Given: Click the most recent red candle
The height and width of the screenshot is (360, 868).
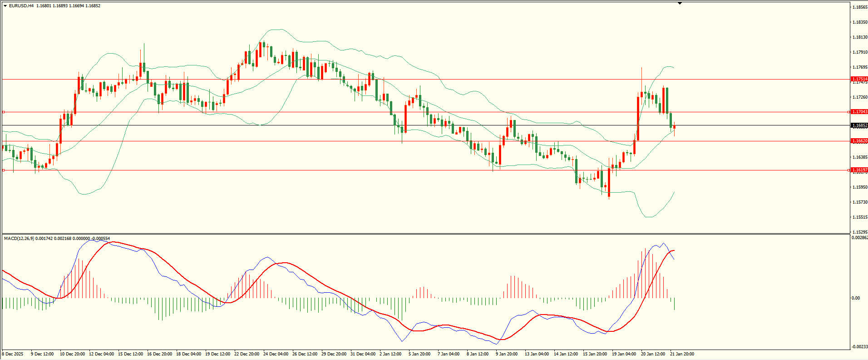Looking at the screenshot, I should (674, 127).
